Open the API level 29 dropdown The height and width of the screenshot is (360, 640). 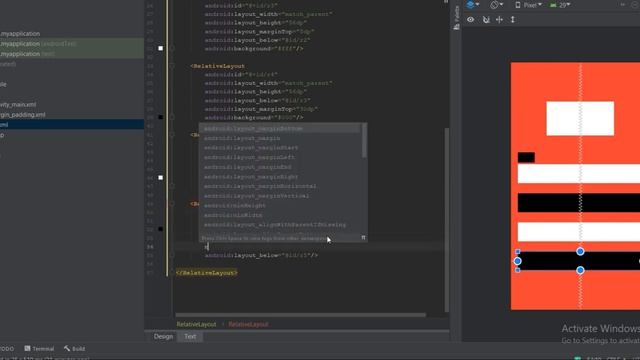[x=560, y=5]
